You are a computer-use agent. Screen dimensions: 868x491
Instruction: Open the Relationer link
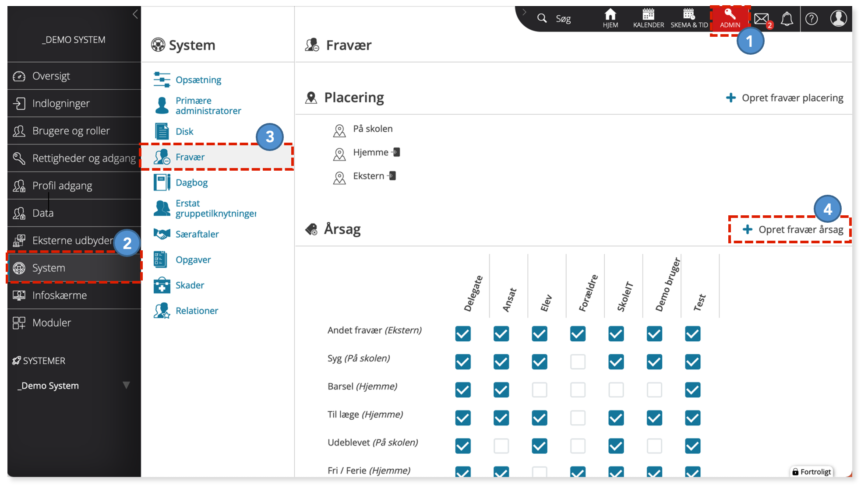click(x=197, y=311)
